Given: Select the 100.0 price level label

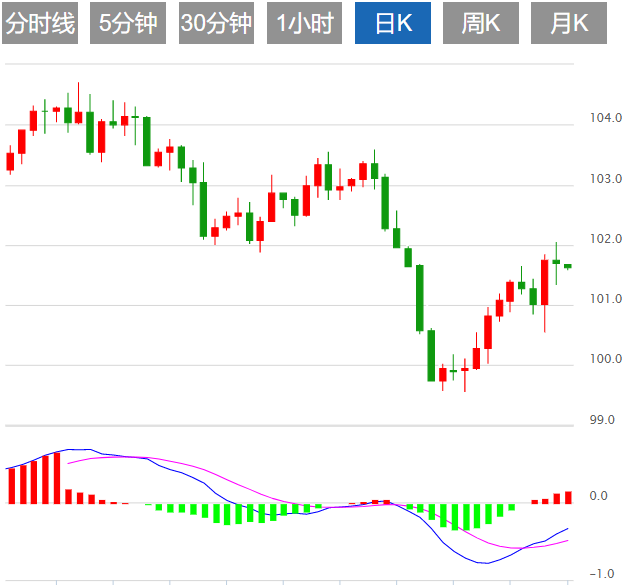Looking at the screenshot, I should tap(606, 359).
